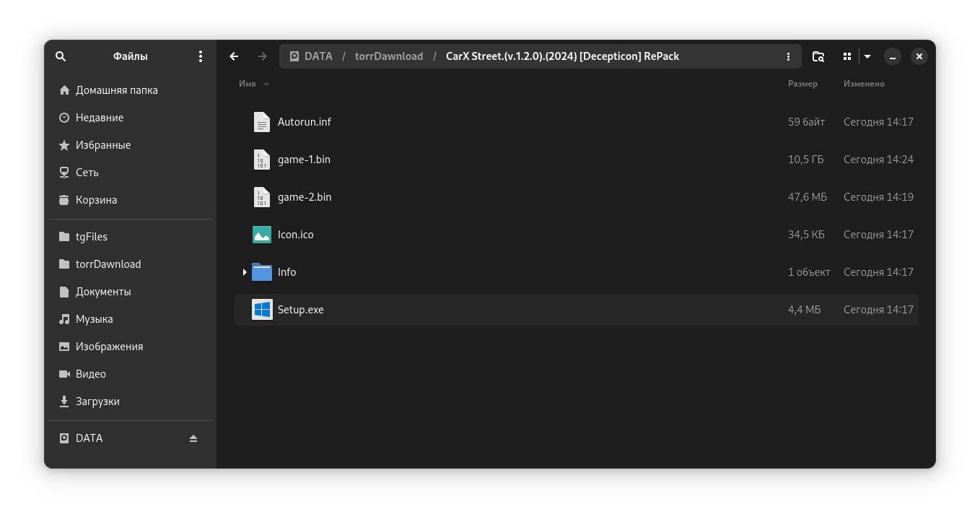Click the music note icon beside Музыка
Image resolution: width=980 pixels, height=517 pixels.
point(64,319)
